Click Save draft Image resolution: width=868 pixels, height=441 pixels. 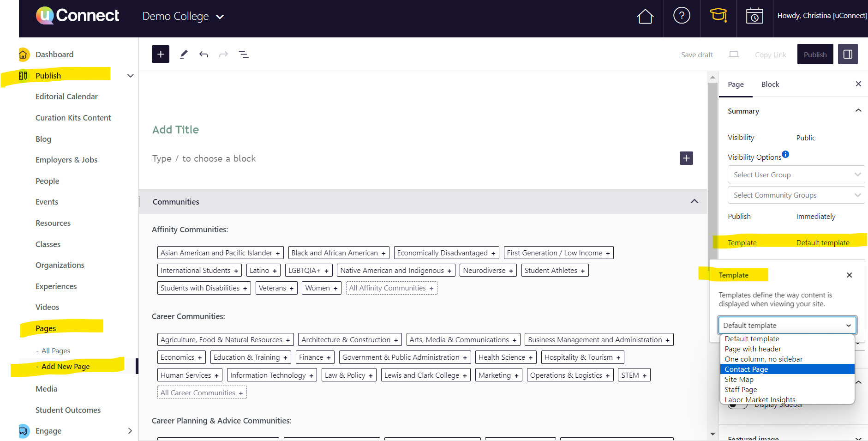pyautogui.click(x=697, y=54)
